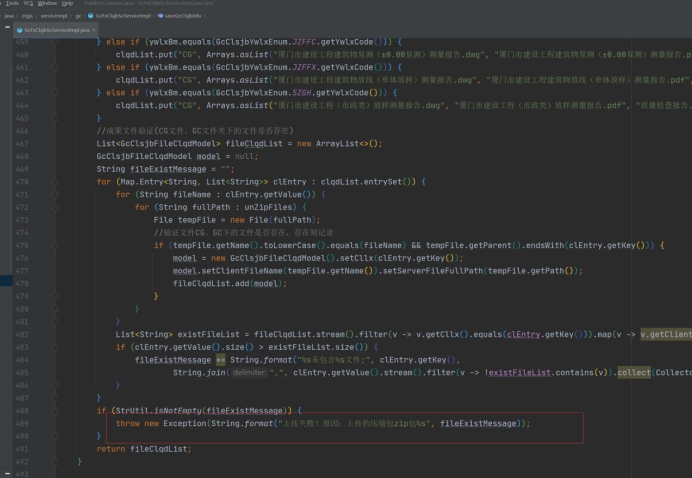The width and height of the screenshot is (692, 478).
Task: Click the saveGcClsjbInfo method breadcrumb
Action: point(182,16)
